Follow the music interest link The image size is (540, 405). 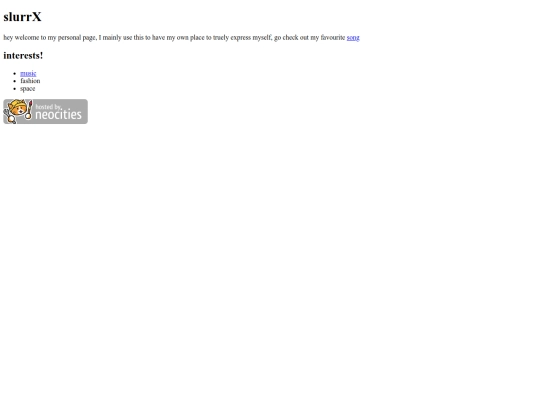28,73
